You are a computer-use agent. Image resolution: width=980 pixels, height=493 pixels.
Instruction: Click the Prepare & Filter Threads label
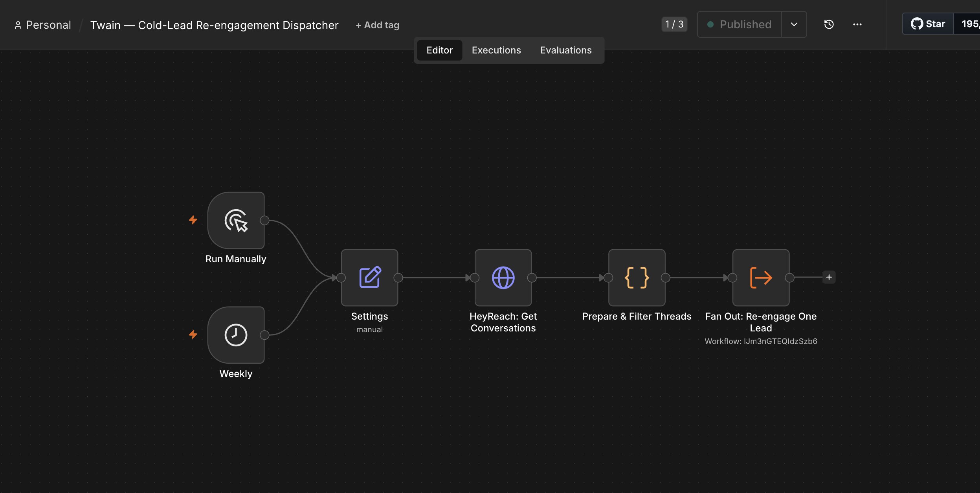[x=637, y=316]
